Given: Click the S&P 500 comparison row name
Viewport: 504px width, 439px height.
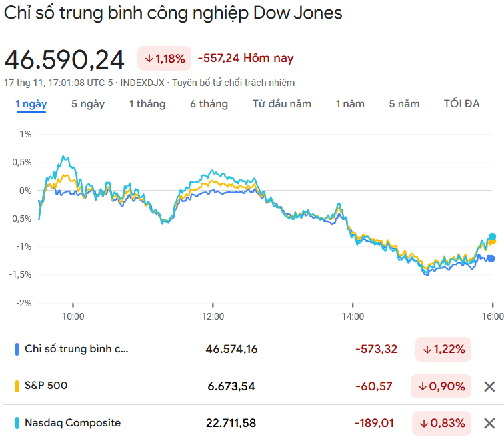Looking at the screenshot, I should 46,386.
